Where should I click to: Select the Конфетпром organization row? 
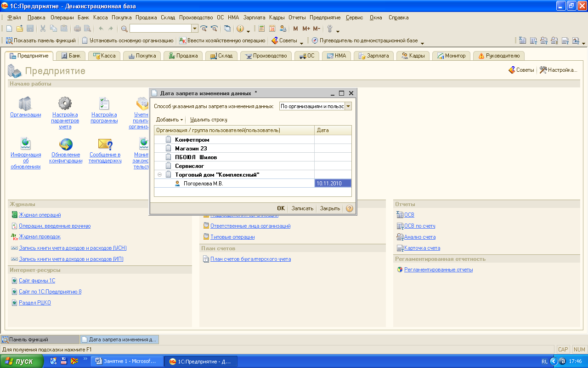(x=253, y=140)
